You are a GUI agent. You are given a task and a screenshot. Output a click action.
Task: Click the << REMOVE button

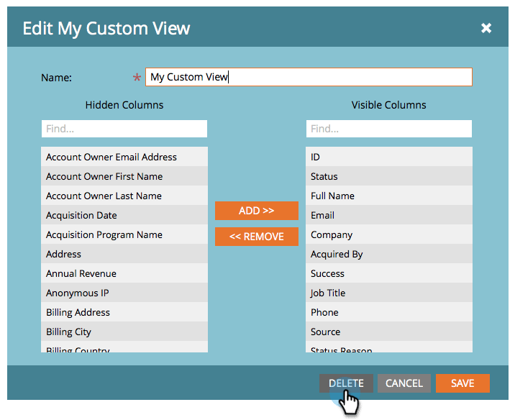tap(257, 237)
